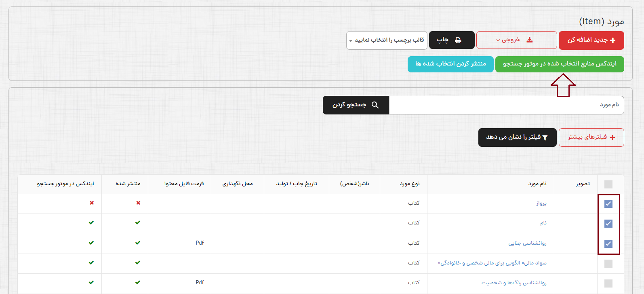Click the plus icon on the add new button
Screen dimensions: 644x294
tap(612, 40)
